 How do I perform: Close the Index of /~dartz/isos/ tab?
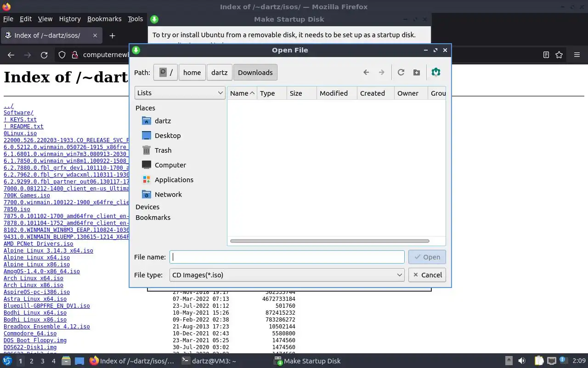(x=95, y=35)
